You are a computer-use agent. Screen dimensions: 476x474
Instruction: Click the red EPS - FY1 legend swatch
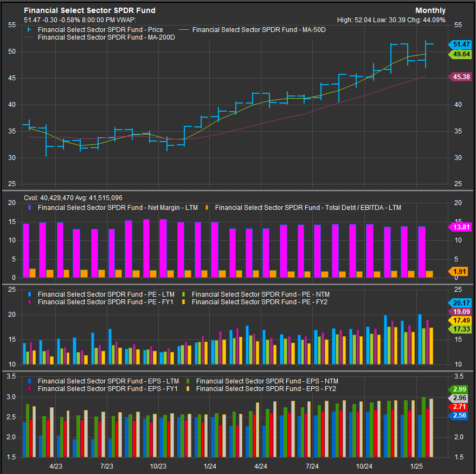[29, 389]
